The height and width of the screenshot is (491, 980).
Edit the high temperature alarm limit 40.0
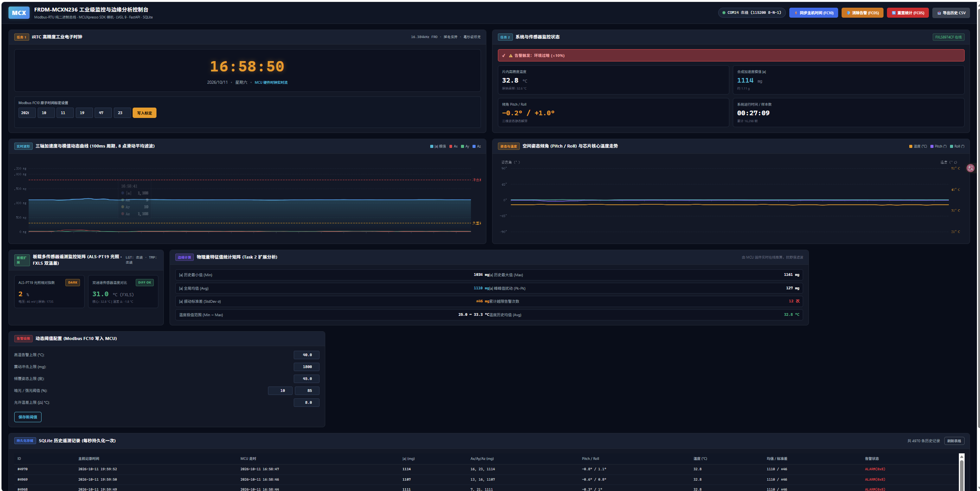(x=306, y=355)
